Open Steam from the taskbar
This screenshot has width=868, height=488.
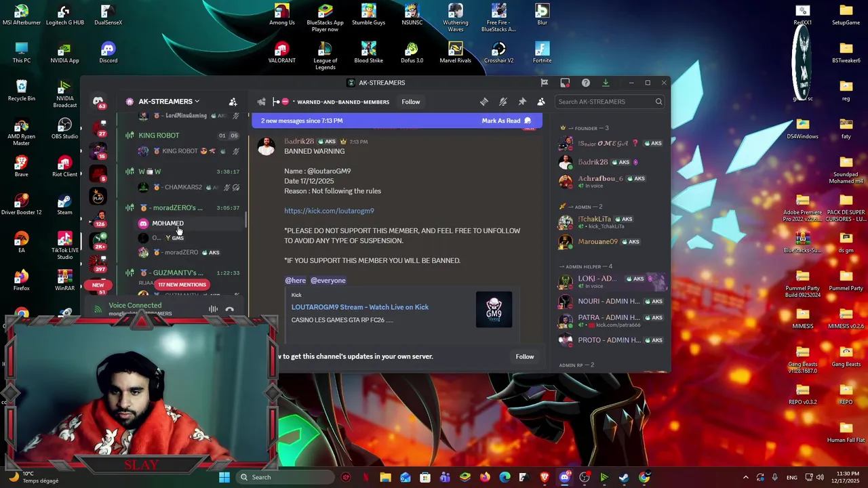[x=624, y=477]
